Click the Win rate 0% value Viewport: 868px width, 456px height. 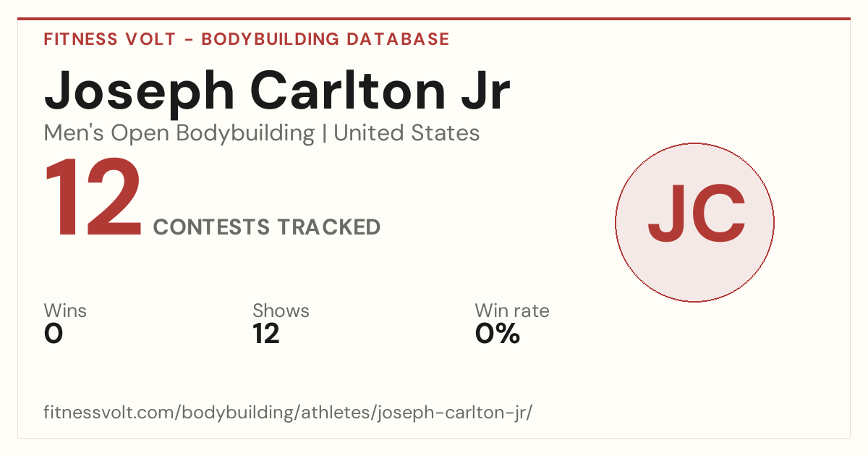point(498,334)
